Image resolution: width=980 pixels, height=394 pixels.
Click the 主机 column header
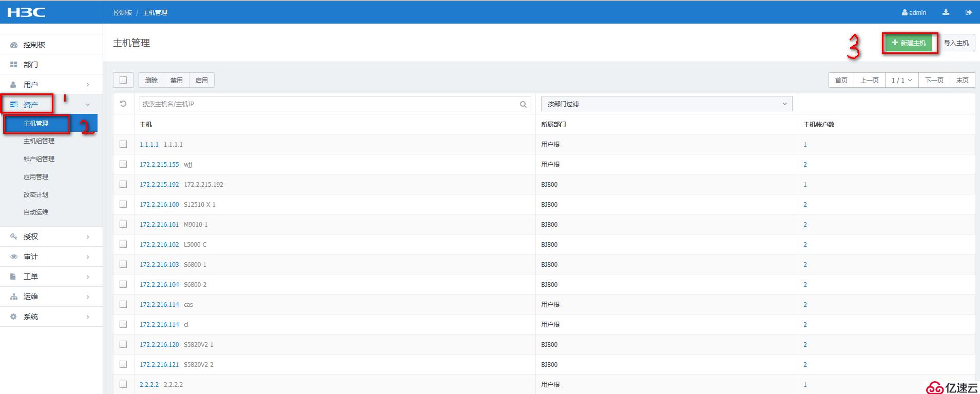click(146, 124)
